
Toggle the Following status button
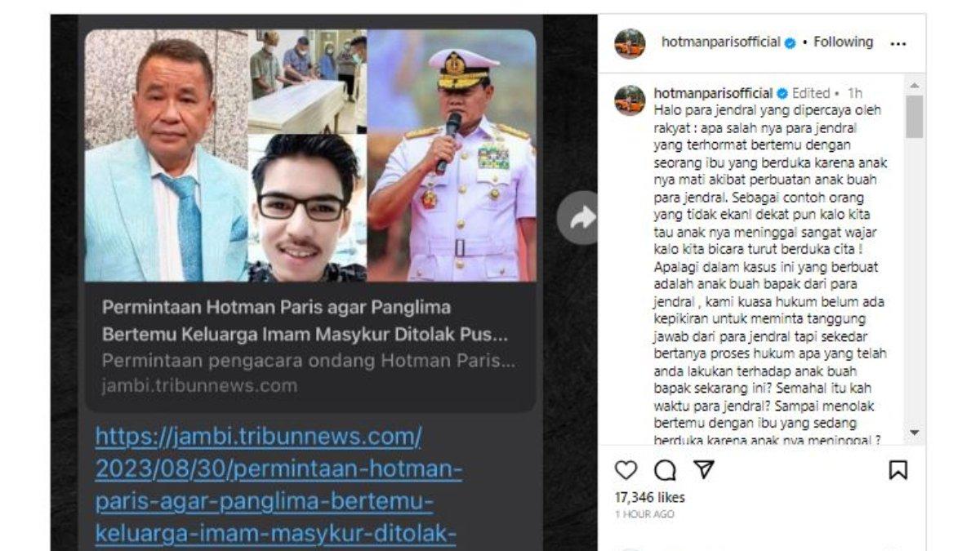tap(843, 42)
